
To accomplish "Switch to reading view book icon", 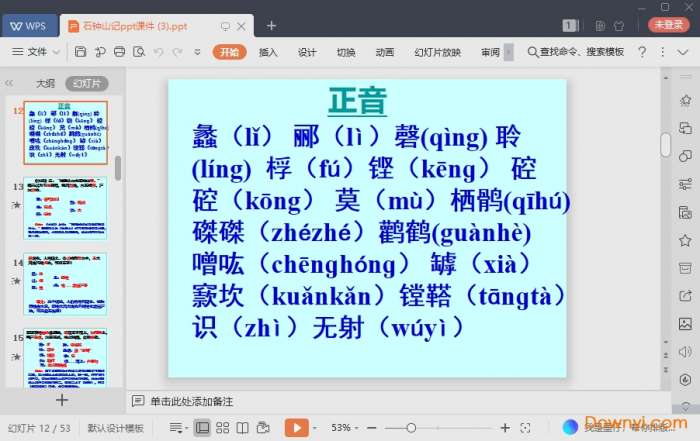I will coord(242,428).
